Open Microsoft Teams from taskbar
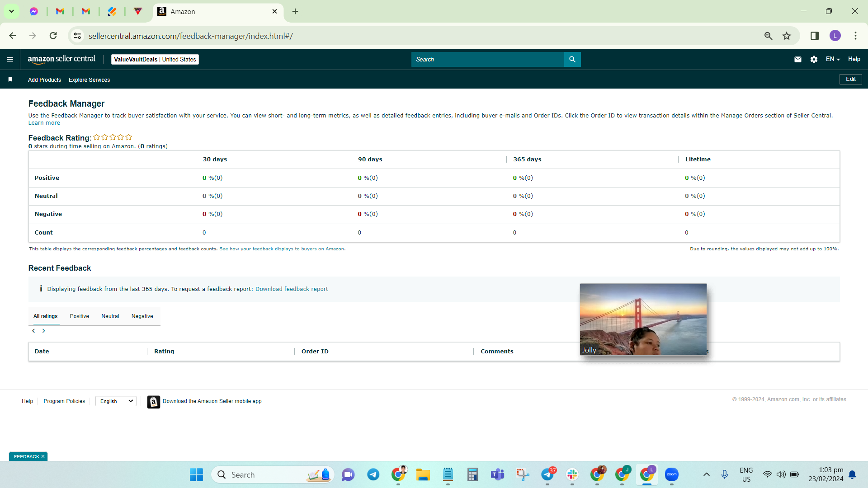868x488 pixels. click(x=498, y=474)
